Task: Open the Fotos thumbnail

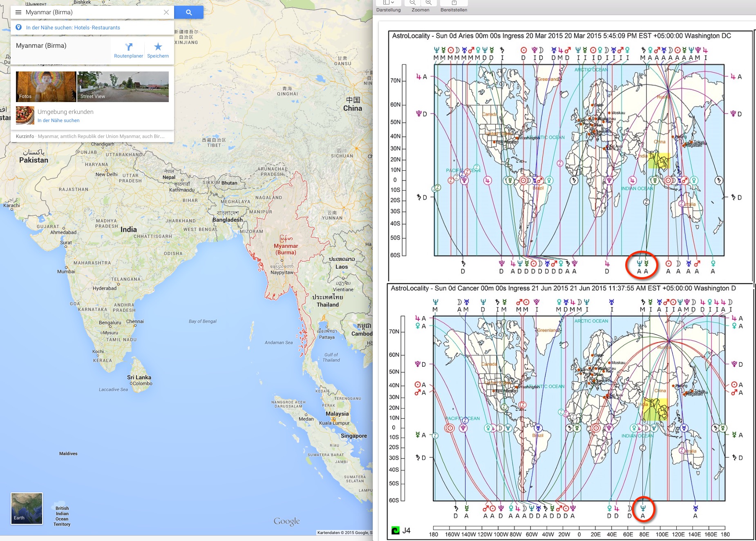Action: coord(46,87)
